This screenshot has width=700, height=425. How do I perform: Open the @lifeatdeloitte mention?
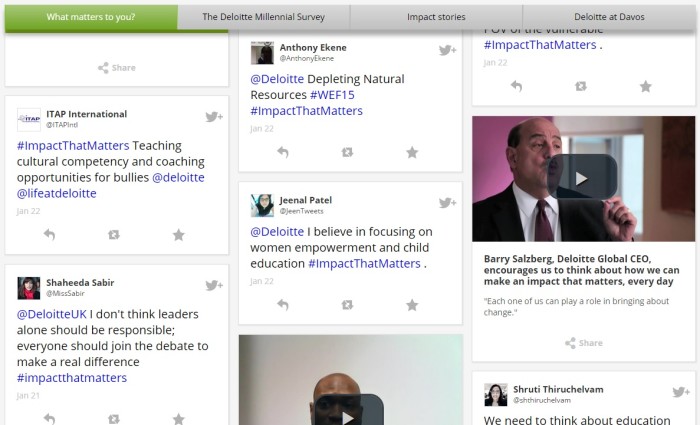(57, 193)
